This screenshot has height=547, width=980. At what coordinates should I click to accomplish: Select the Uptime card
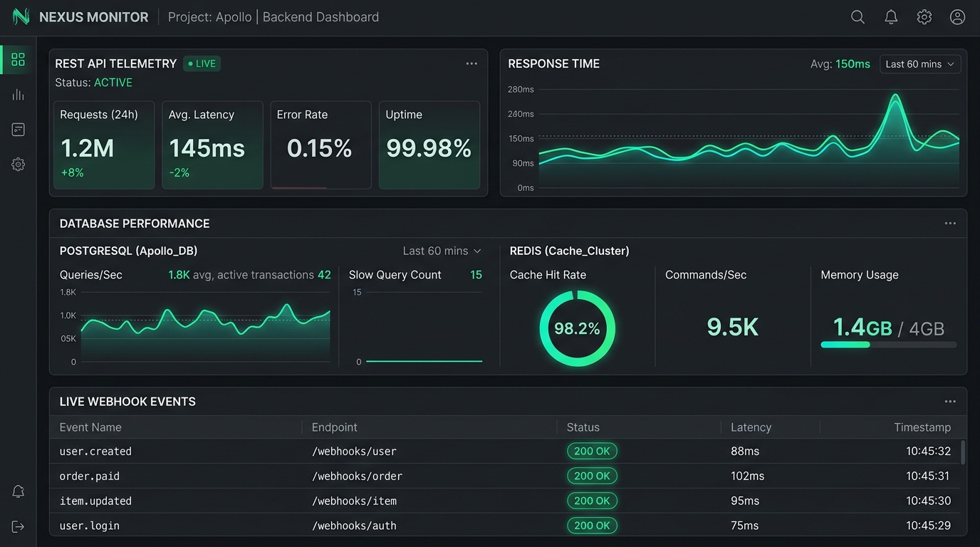[x=429, y=145]
